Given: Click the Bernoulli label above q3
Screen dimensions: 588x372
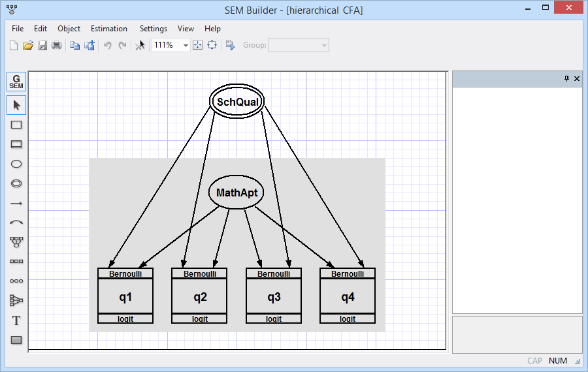Looking at the screenshot, I should tap(274, 273).
